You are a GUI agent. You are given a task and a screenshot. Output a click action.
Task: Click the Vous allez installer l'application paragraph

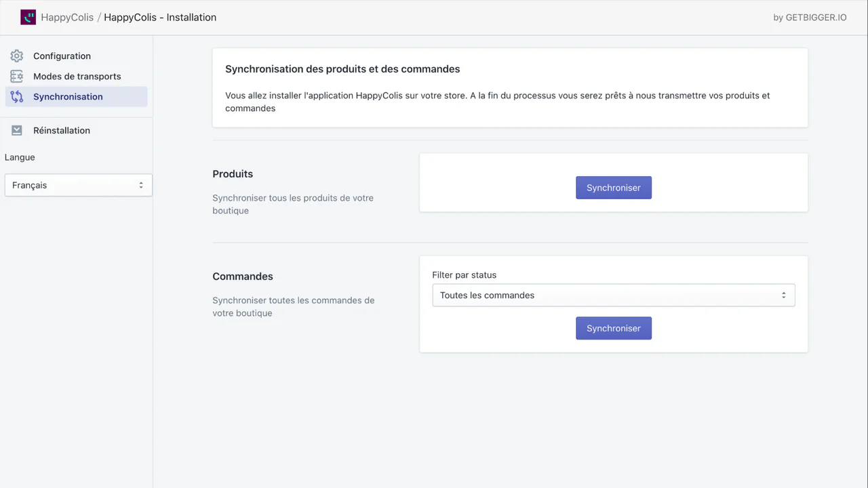coord(498,102)
